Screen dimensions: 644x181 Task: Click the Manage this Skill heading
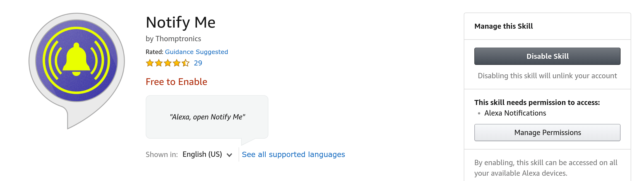pyautogui.click(x=503, y=26)
